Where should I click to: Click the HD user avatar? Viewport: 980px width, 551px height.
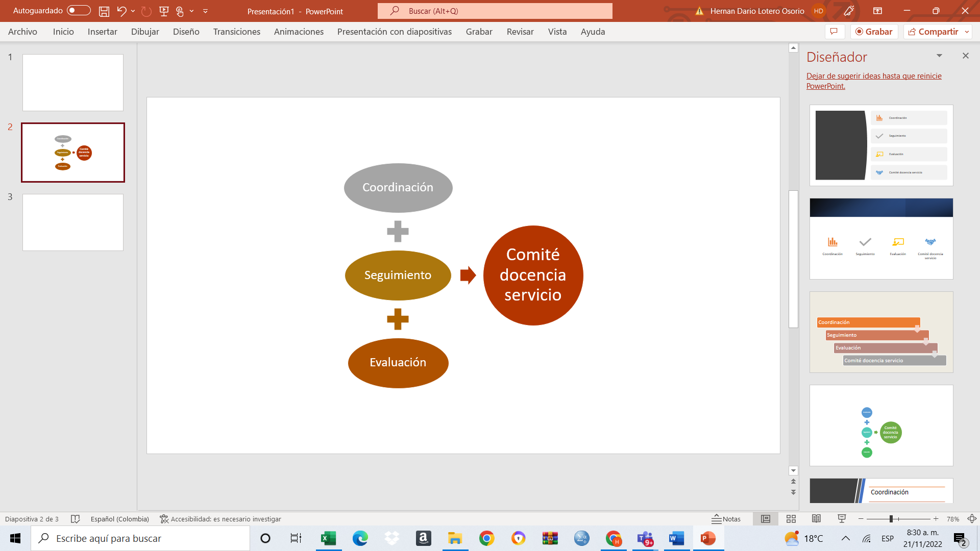819,11
